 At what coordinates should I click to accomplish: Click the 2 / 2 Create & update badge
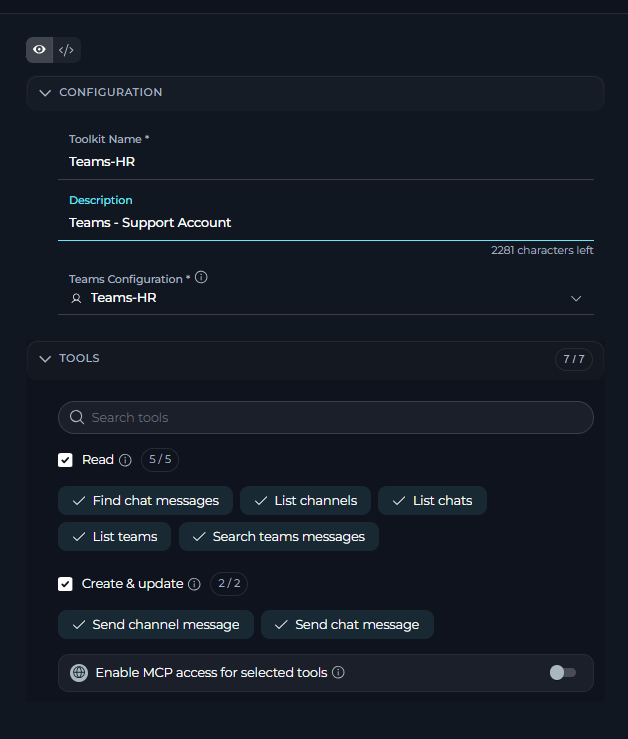coord(229,584)
